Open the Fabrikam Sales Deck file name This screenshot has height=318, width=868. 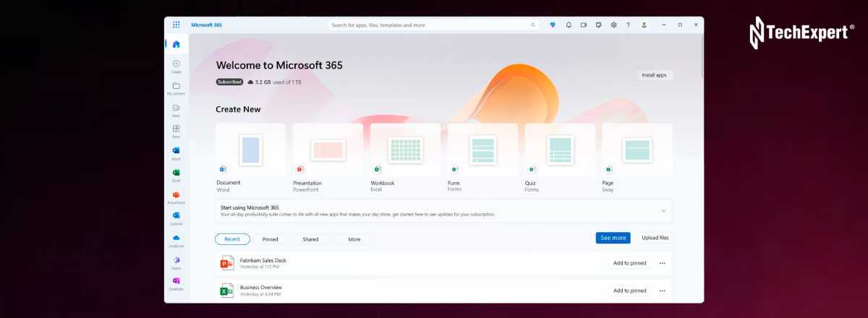263,260
